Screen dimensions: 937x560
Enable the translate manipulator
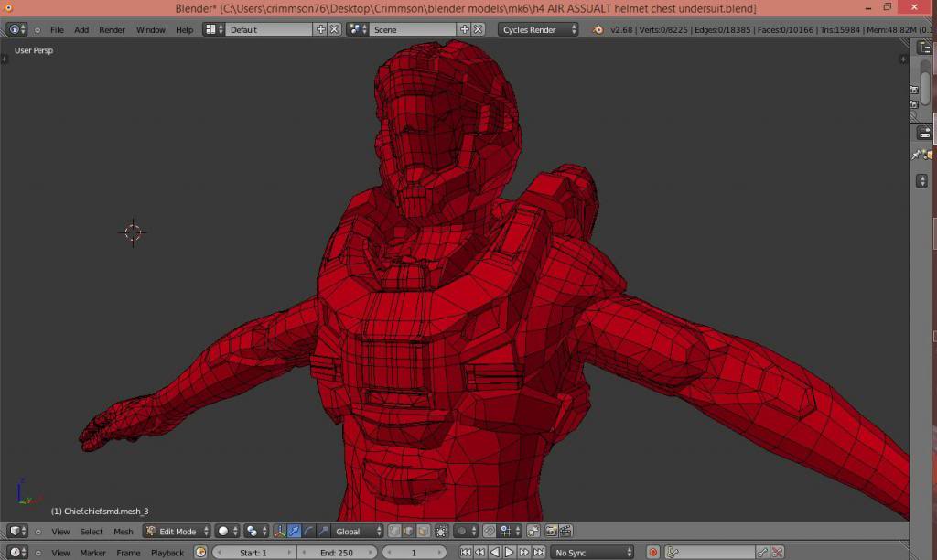[x=294, y=531]
